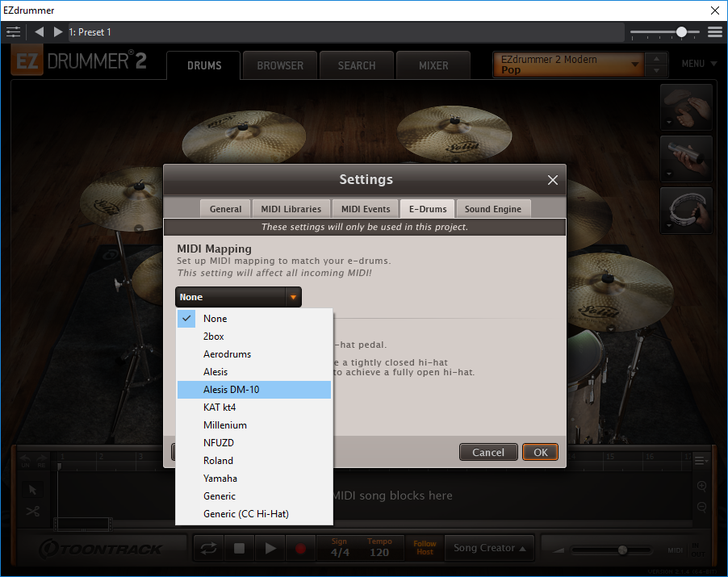This screenshot has width=728, height=577.
Task: Stop playback in transport
Action: click(x=239, y=549)
